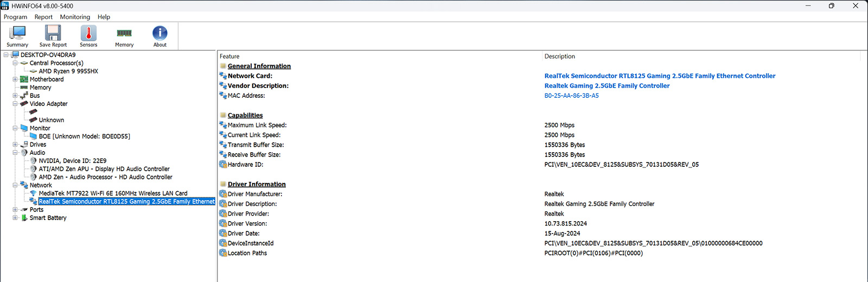Open Sensors thermometer icon
This screenshot has height=282, width=868.
pyautogui.click(x=88, y=33)
